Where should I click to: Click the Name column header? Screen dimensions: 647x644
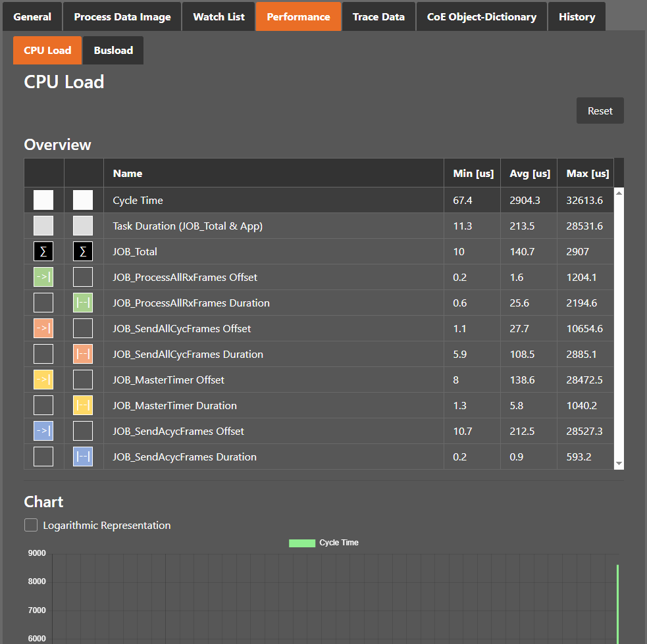274,173
